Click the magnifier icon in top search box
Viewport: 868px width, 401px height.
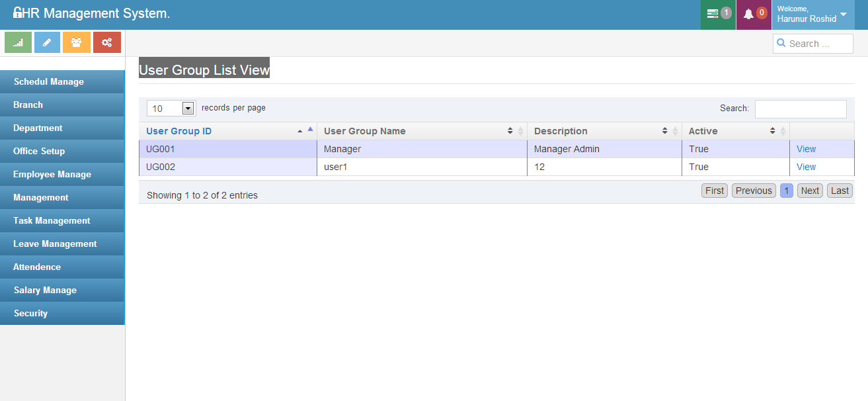[782, 44]
